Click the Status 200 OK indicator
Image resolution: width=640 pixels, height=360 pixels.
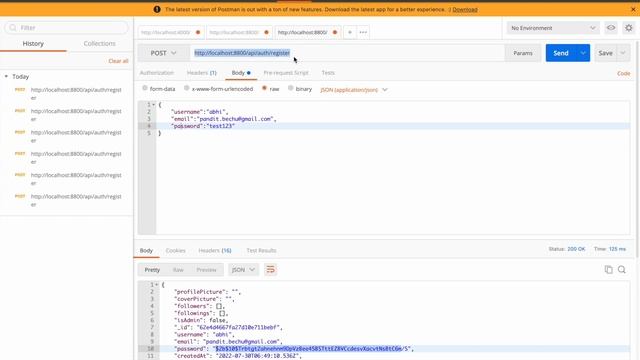pos(567,249)
